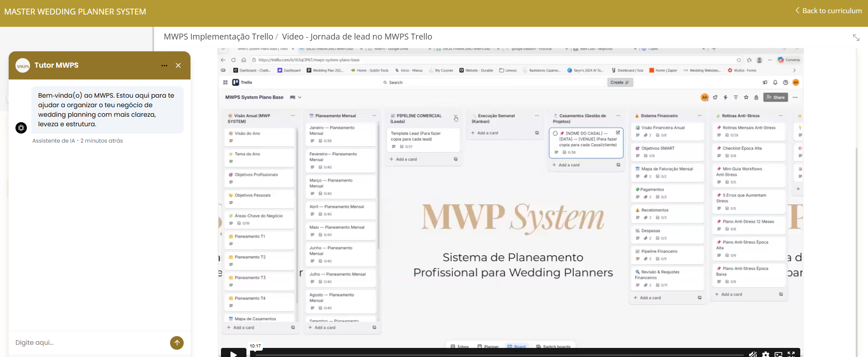Mark the NOME DO CASAL card complete
The width and height of the screenshot is (868, 357).
tap(555, 134)
